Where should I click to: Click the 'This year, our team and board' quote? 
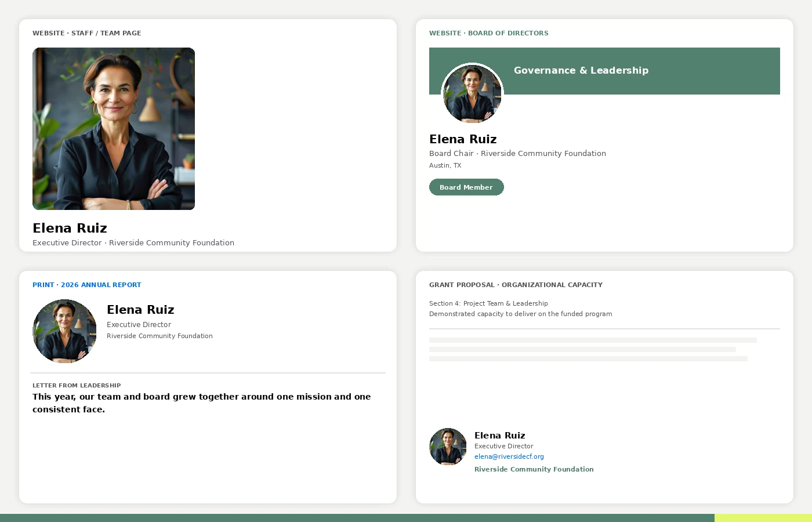click(x=201, y=403)
